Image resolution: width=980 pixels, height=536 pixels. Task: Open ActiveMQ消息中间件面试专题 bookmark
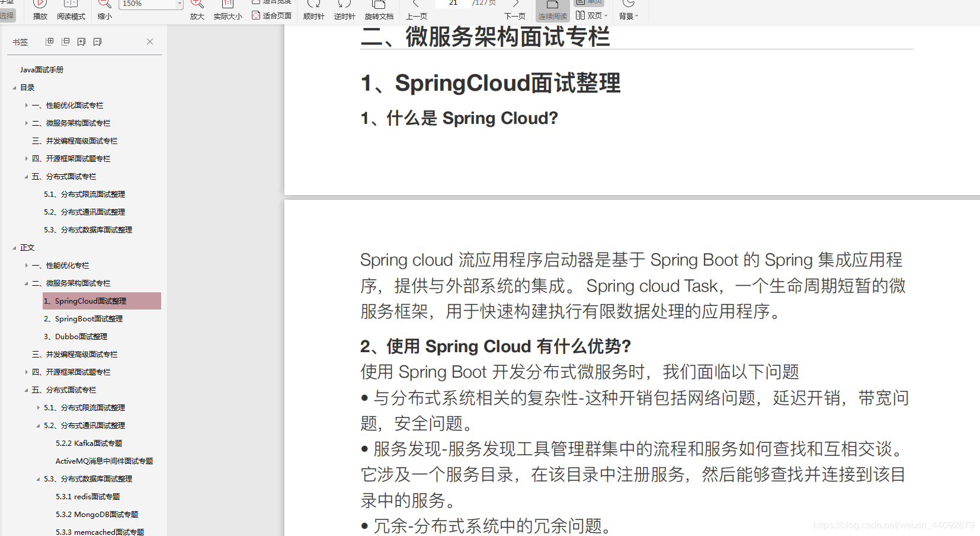pos(104,461)
